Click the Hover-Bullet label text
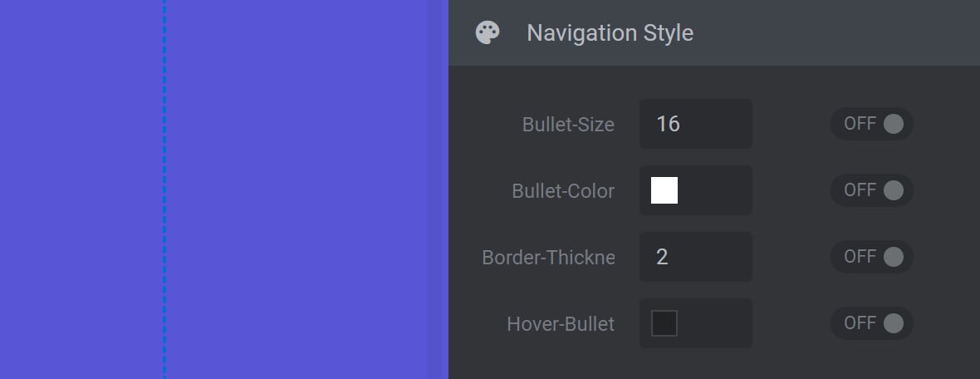This screenshot has height=379, width=980. pos(561,324)
